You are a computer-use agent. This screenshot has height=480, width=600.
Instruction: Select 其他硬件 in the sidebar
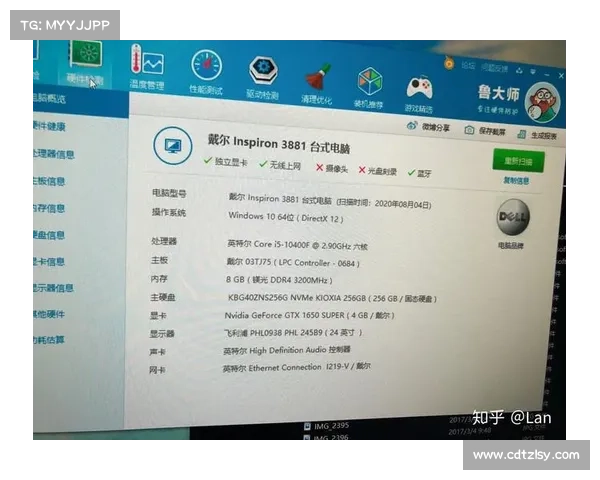pos(49,314)
